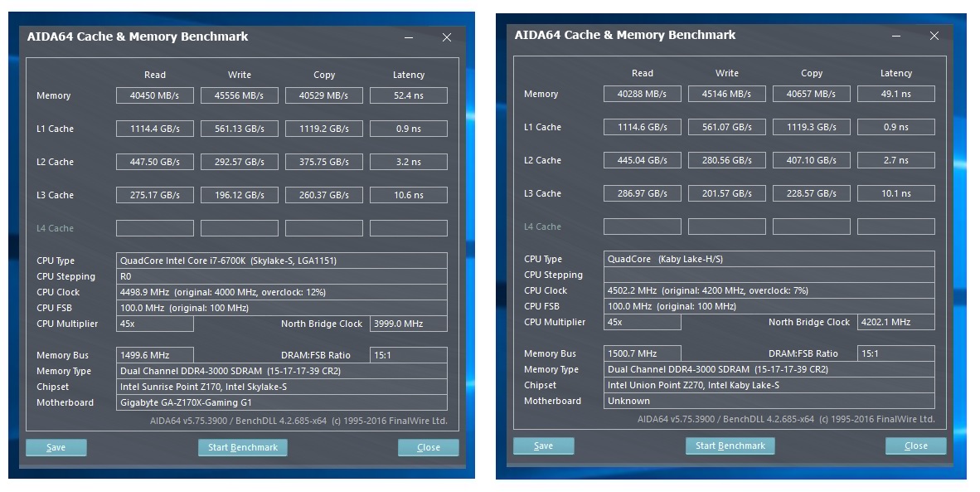Select Memory Latency value 49.1 ns
Image resolution: width=980 pixels, height=492 pixels.
[896, 94]
